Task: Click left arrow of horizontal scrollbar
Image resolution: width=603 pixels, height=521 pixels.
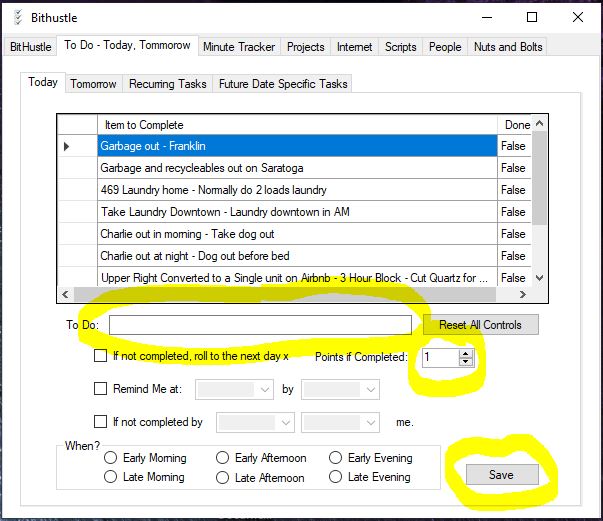Action: pos(65,295)
